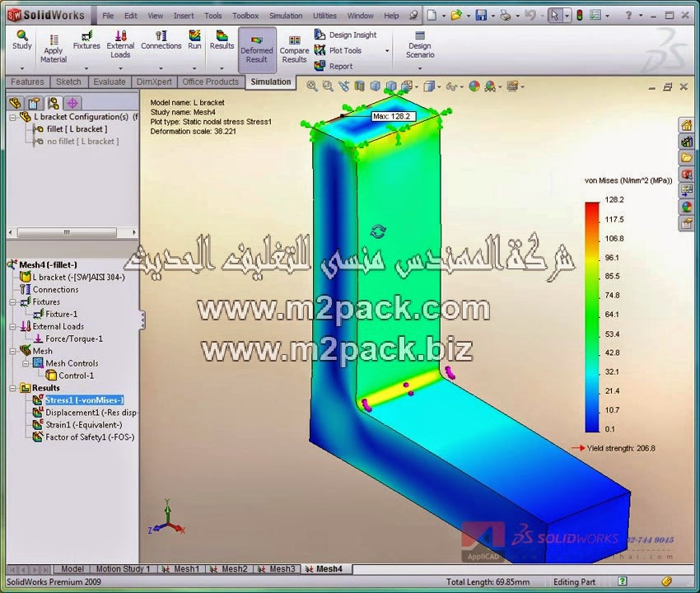Open the Connections tool
Image resolution: width=700 pixels, height=593 pixels.
161,40
